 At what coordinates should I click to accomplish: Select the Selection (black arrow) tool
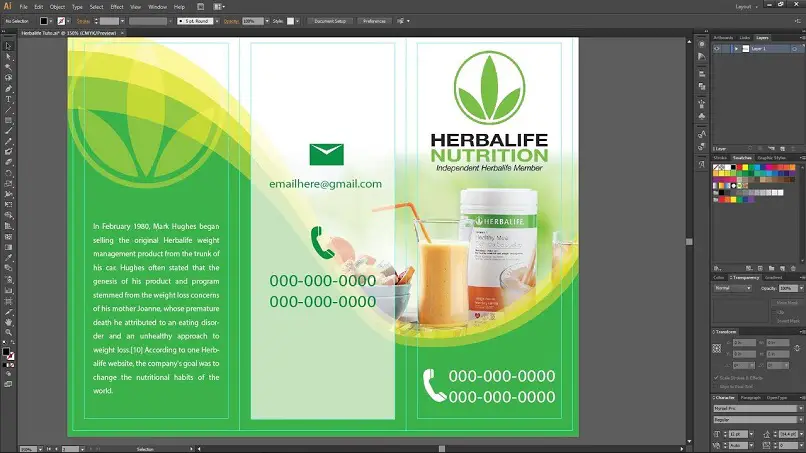click(8, 46)
